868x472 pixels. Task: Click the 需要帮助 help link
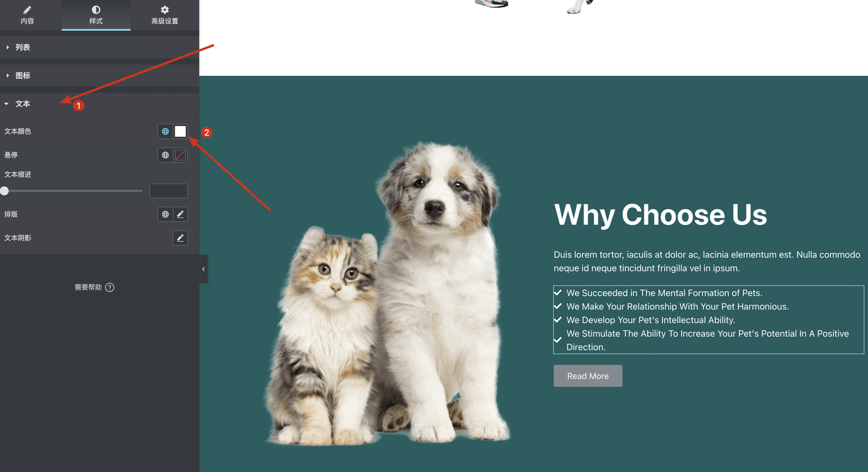88,288
